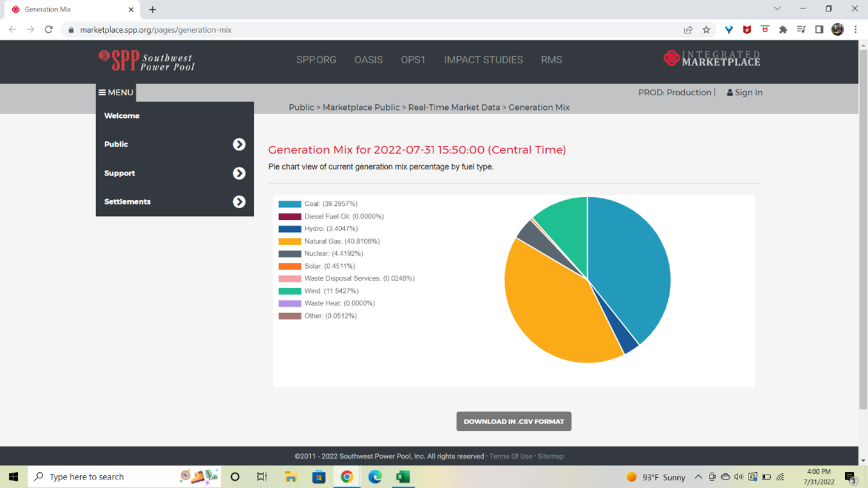Expand the Public menu arrow

click(x=239, y=144)
